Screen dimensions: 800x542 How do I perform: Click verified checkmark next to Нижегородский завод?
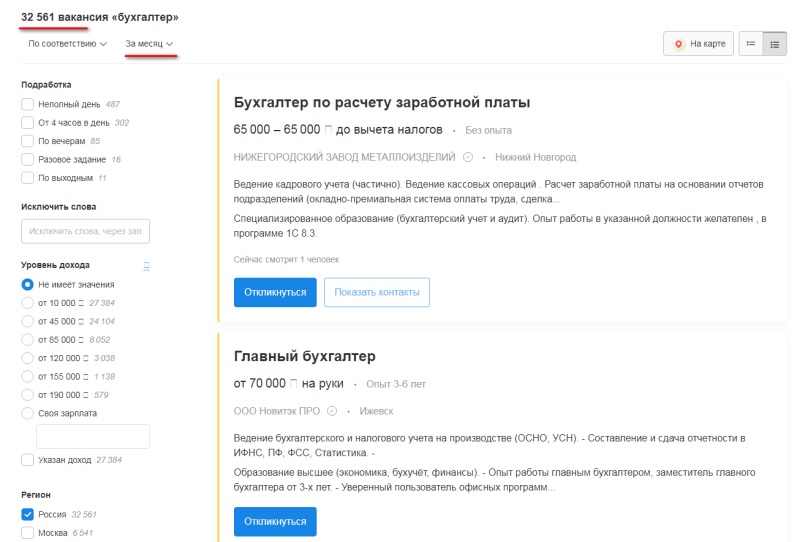pos(467,157)
